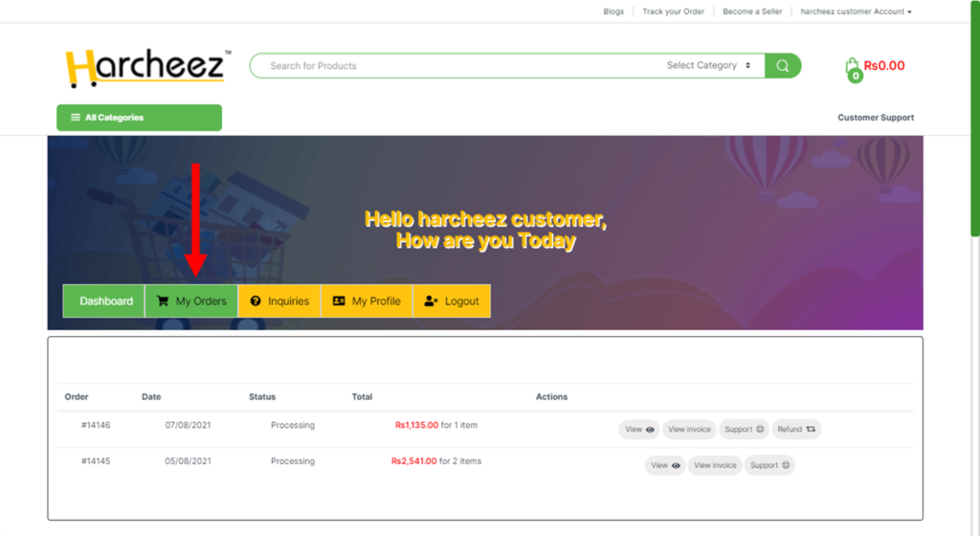Click the hamburger icon in All Categories

tap(76, 118)
